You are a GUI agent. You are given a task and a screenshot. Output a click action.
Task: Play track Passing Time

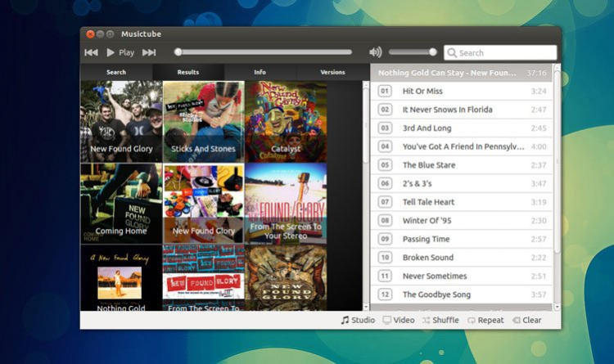(461, 239)
